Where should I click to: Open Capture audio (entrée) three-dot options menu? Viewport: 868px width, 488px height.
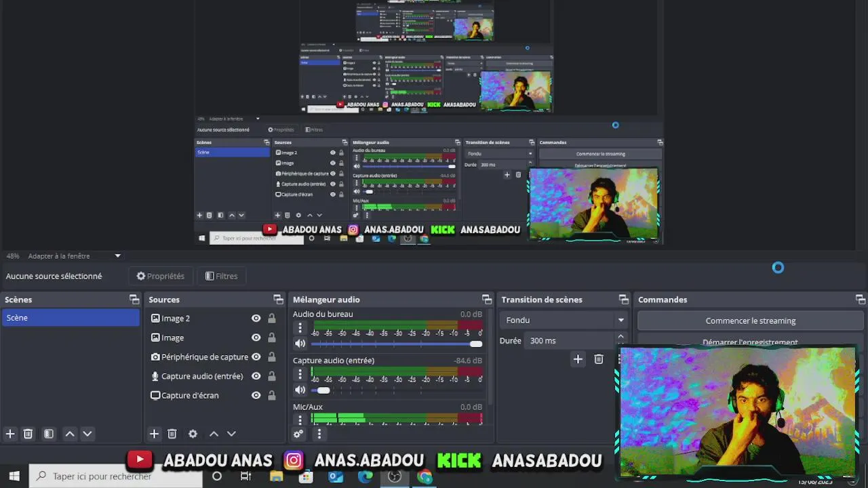click(300, 374)
